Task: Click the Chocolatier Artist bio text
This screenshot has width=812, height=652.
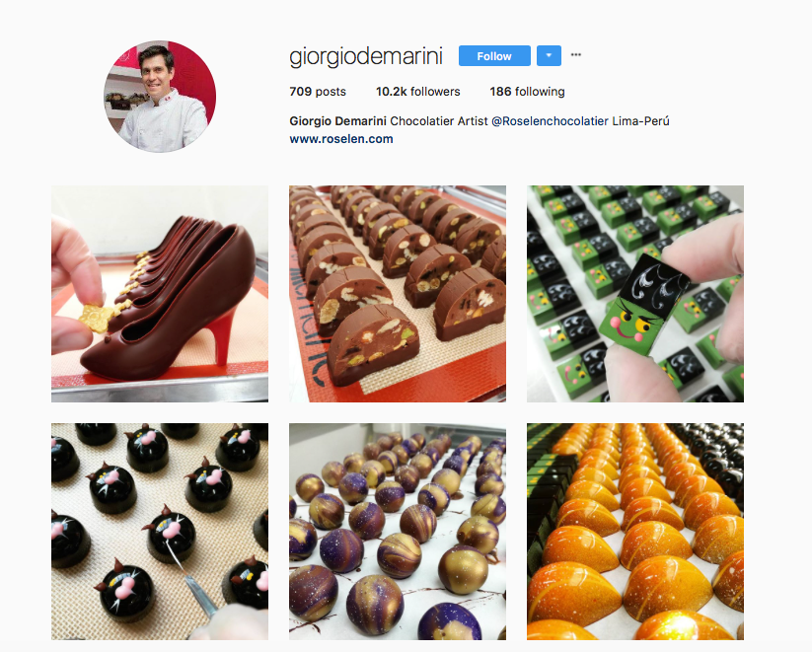Action: point(439,121)
